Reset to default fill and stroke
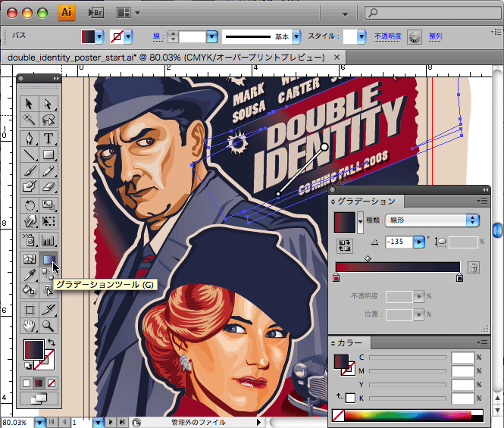This screenshot has width=504, height=428. pyautogui.click(x=28, y=366)
